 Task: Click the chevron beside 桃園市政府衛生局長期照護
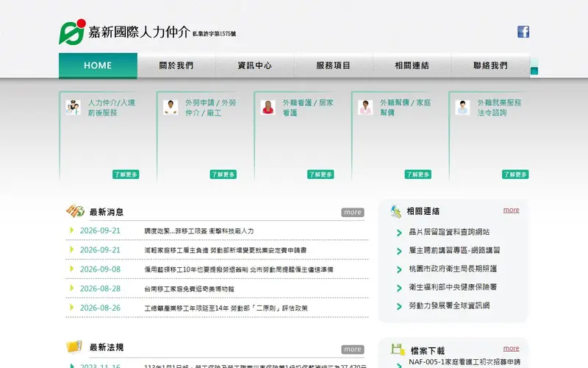399,269
